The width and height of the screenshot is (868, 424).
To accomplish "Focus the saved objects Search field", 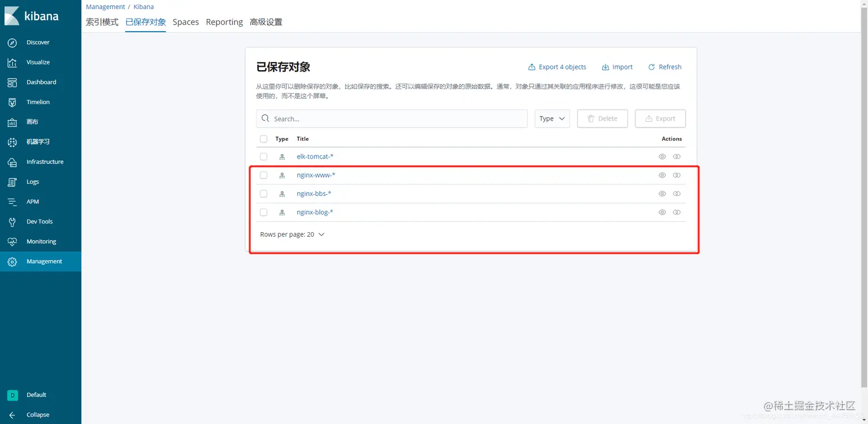I will 392,118.
